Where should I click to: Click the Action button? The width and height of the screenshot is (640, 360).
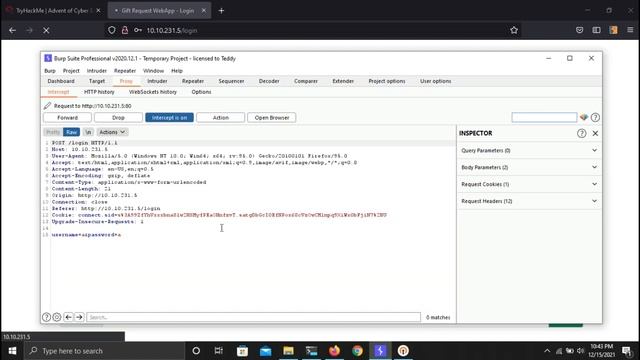(x=220, y=118)
